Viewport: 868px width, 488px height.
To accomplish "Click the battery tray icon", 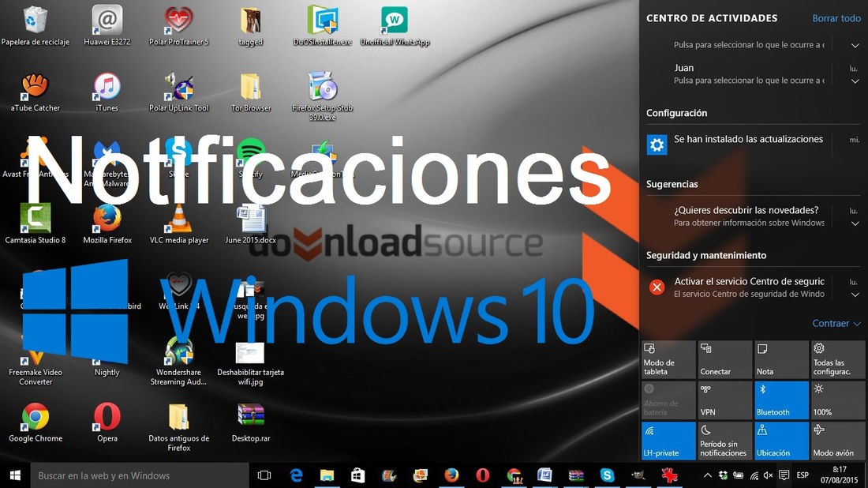I will tap(738, 475).
